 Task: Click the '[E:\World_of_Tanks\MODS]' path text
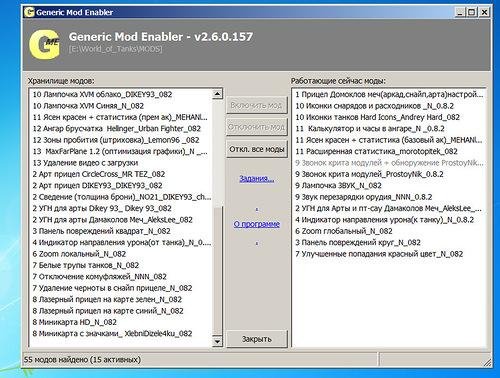(x=116, y=49)
